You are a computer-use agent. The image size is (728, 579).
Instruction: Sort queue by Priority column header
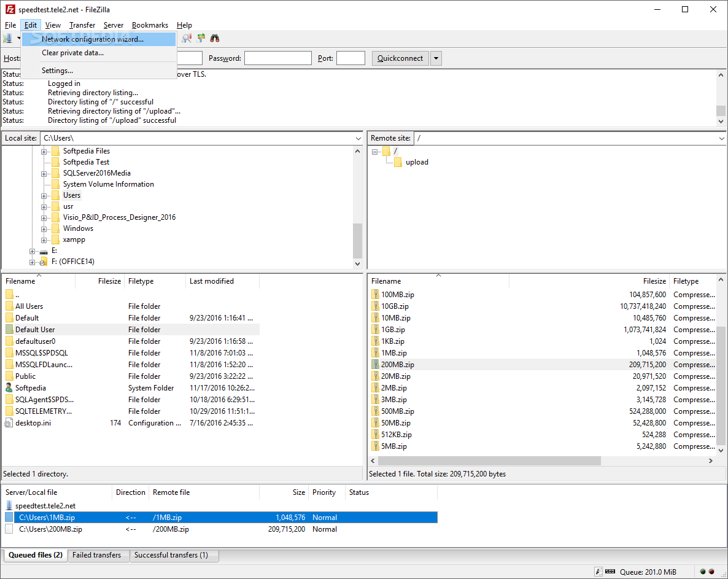(327, 492)
